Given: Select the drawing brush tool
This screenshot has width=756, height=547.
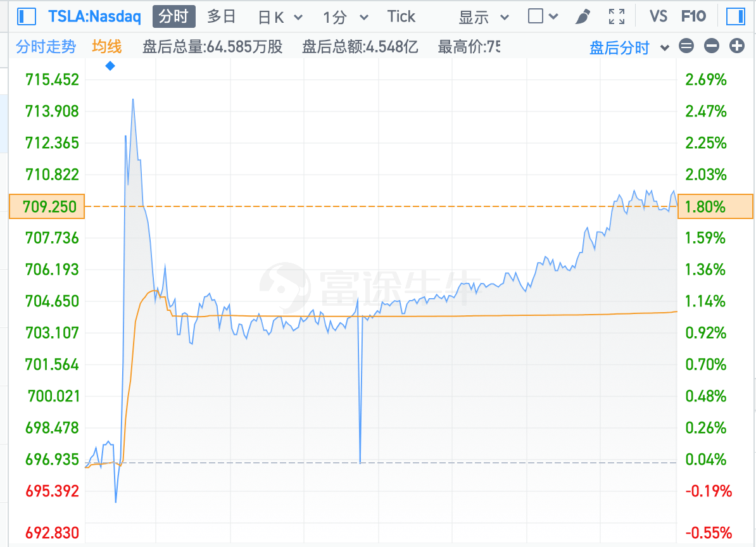Looking at the screenshot, I should click(583, 17).
